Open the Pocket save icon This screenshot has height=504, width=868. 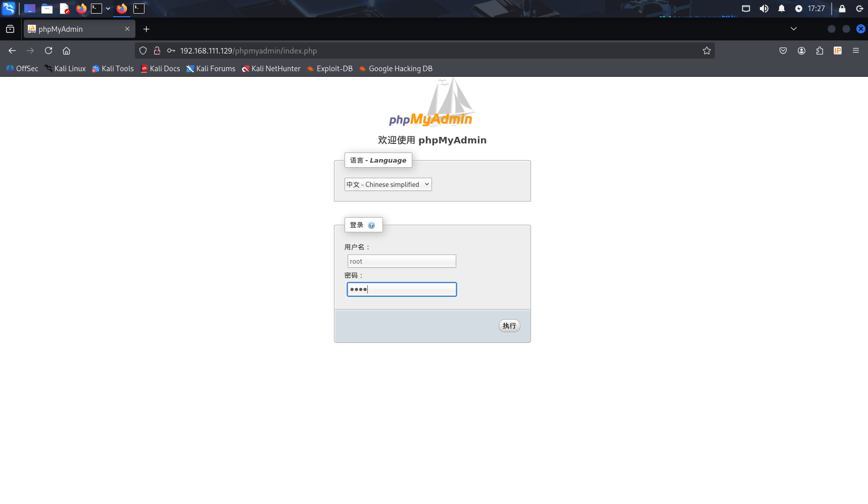[783, 51]
